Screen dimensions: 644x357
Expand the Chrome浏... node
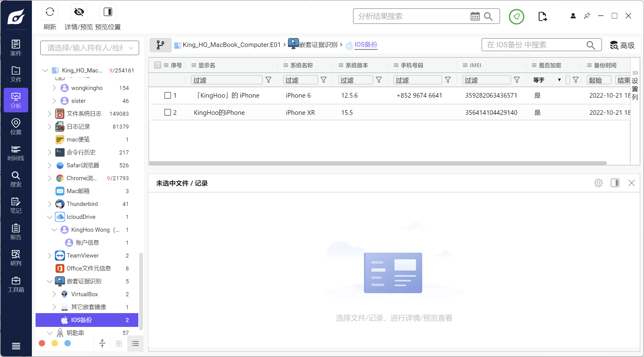49,178
